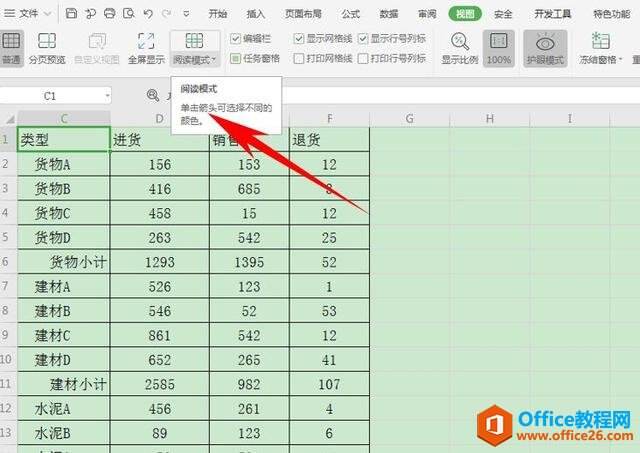
Task: Select column G header
Action: click(409, 118)
